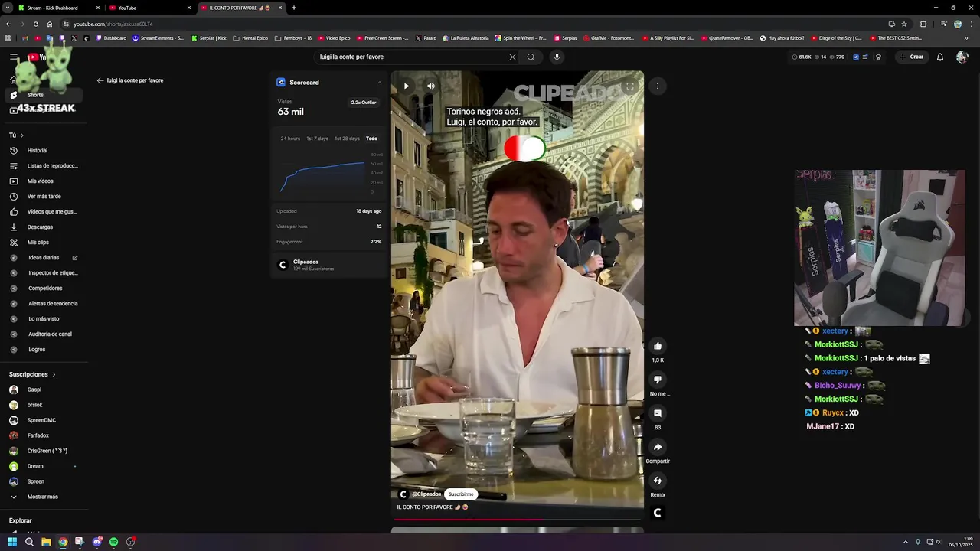Open Descargas in sidebar

pos(44,227)
